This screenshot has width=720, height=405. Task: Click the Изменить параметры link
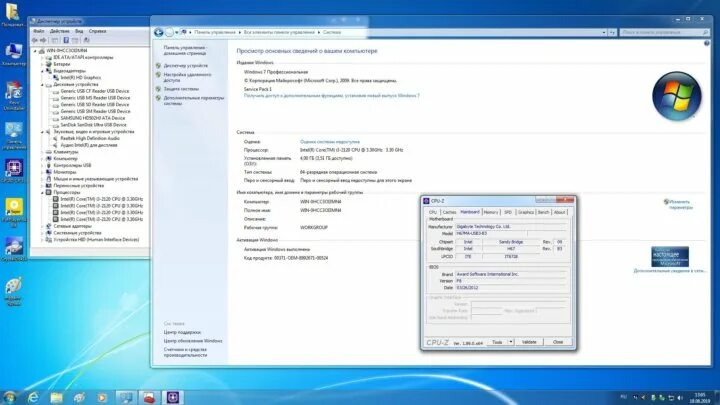coord(680,205)
